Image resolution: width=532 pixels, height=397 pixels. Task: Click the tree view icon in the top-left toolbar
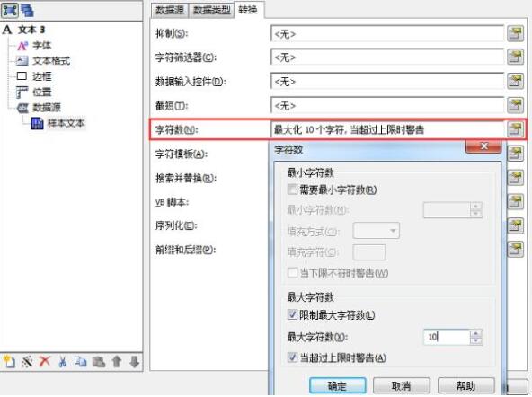(10, 10)
